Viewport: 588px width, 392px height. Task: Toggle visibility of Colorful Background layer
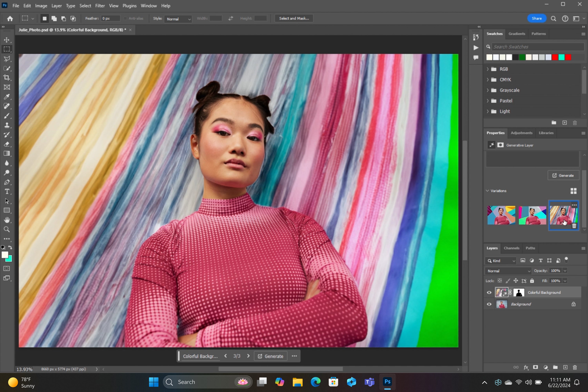(489, 292)
